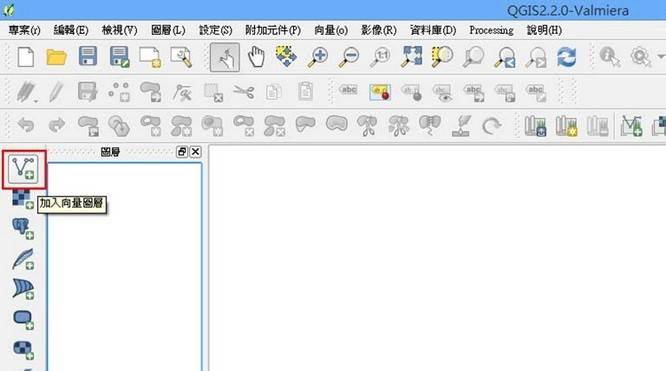Open the Processing menu
This screenshot has height=371, width=666.
[491, 30]
